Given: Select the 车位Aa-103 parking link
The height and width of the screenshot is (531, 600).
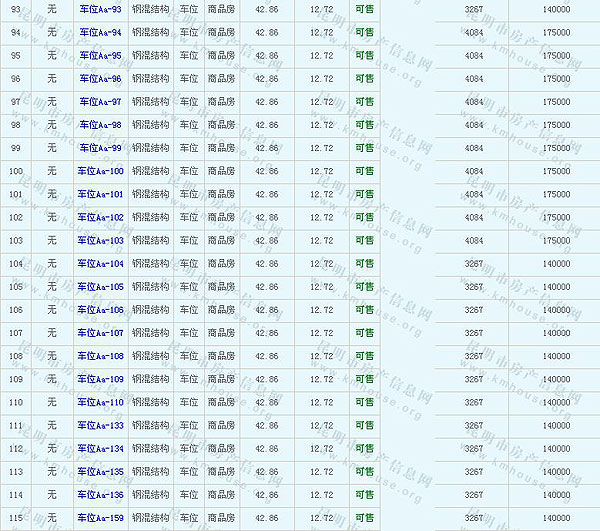Looking at the screenshot, I should click(101, 240).
